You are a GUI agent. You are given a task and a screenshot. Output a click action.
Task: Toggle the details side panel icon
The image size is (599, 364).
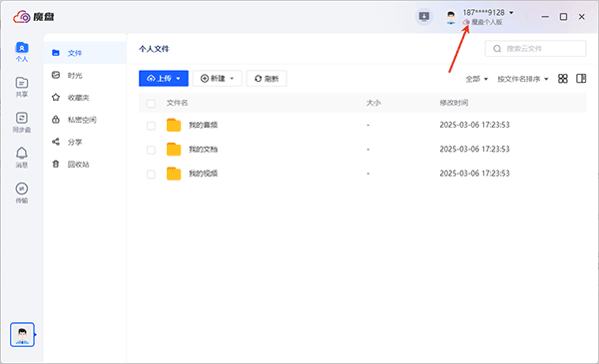pyautogui.click(x=581, y=79)
